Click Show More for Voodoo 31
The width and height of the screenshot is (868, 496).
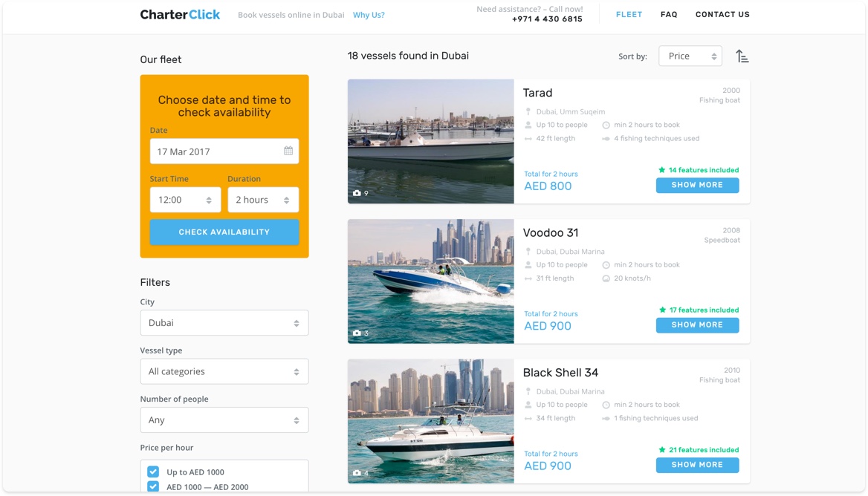tap(698, 324)
